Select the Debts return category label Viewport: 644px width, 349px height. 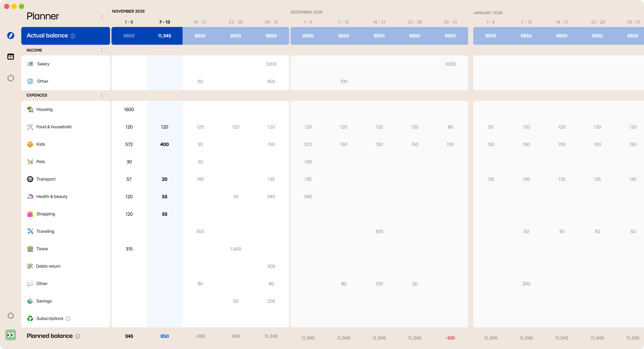coord(48,266)
